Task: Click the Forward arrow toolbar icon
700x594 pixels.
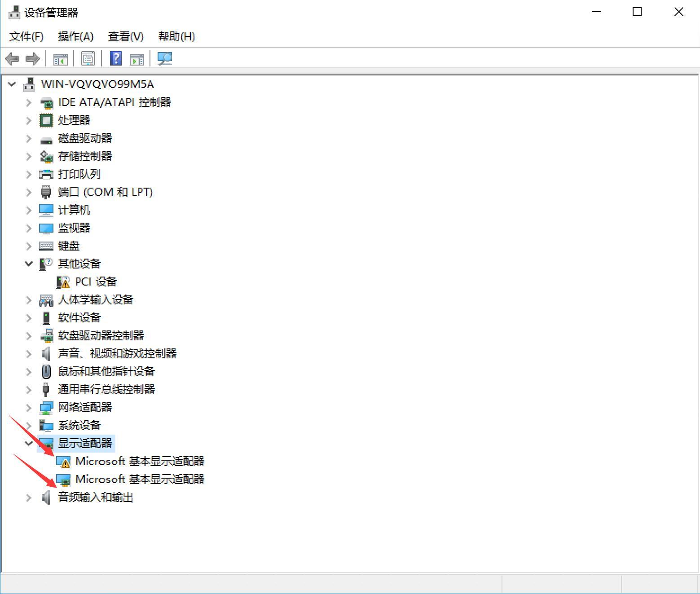Action: pos(33,58)
